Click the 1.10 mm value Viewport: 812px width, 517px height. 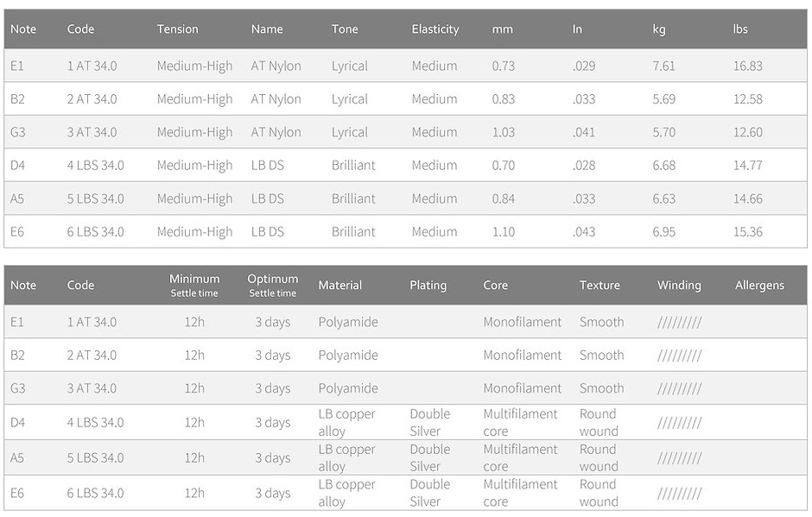[503, 232]
